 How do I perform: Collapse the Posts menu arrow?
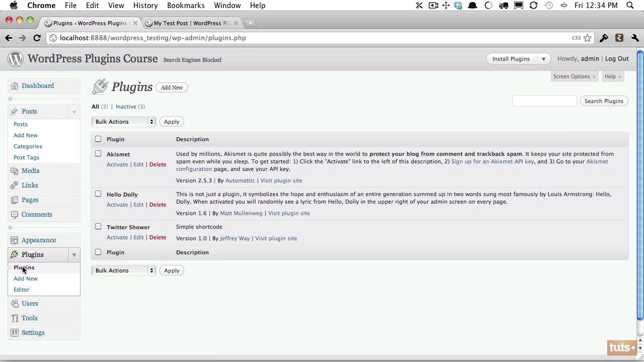coord(74,112)
